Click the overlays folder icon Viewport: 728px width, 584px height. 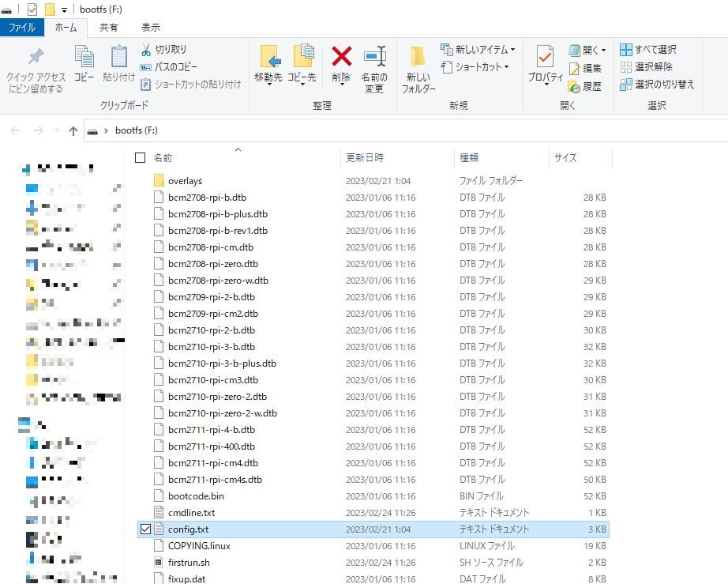(159, 181)
